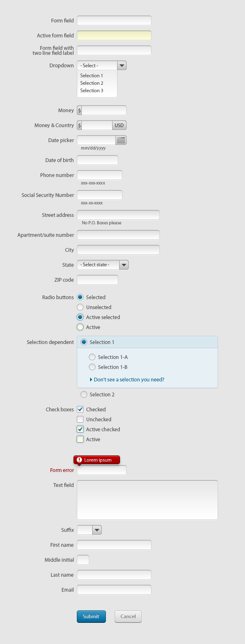The image size is (245, 644).
Task: Expand the Suffix dropdown arrow
Action: pos(97,530)
